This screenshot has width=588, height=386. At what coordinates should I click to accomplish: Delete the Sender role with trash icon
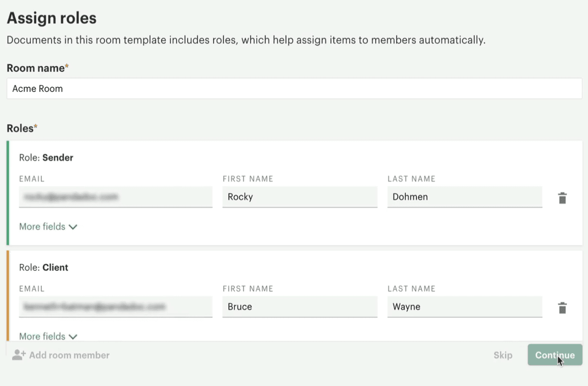[x=563, y=198]
